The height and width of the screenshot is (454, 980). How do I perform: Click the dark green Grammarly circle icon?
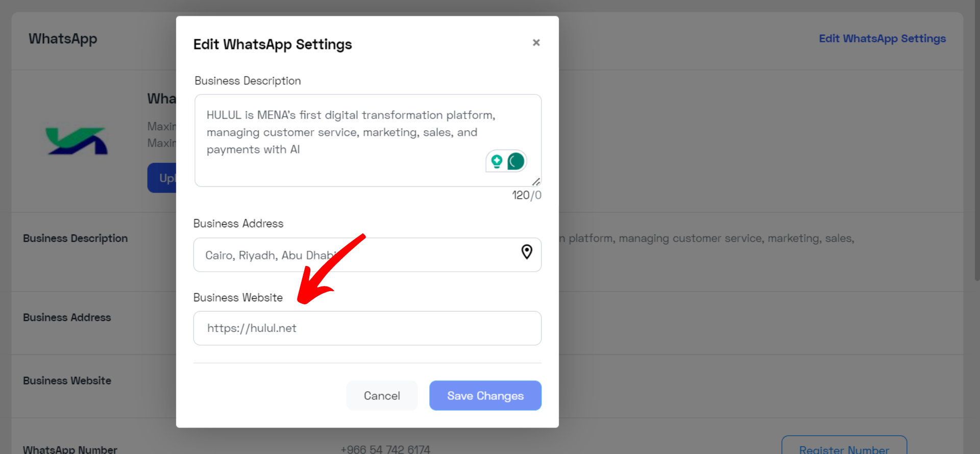coord(516,161)
